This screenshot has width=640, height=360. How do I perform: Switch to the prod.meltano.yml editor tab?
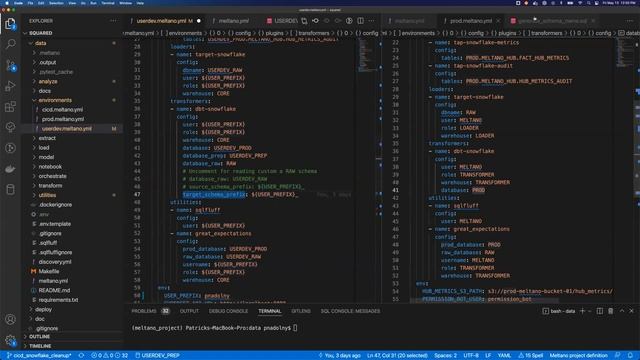471,21
